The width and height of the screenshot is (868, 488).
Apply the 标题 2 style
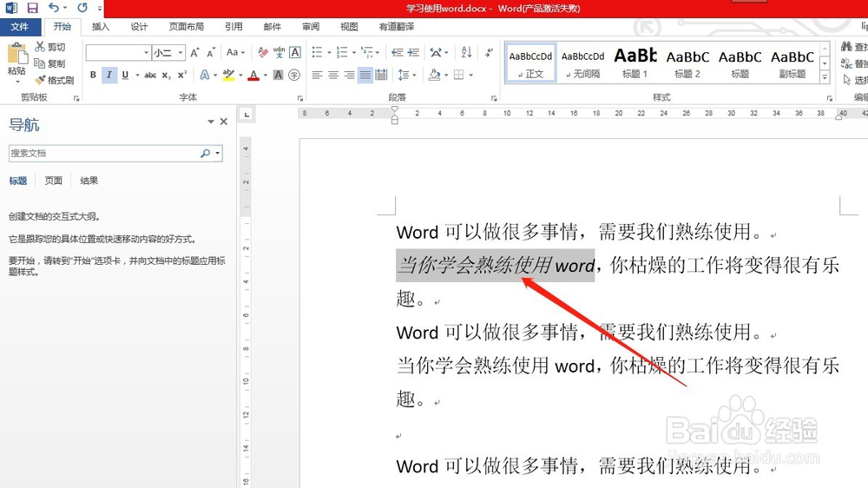click(687, 63)
